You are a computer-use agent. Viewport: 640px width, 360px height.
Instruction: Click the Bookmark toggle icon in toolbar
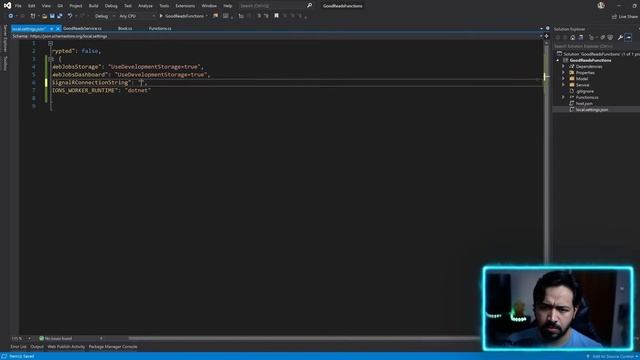click(x=276, y=16)
